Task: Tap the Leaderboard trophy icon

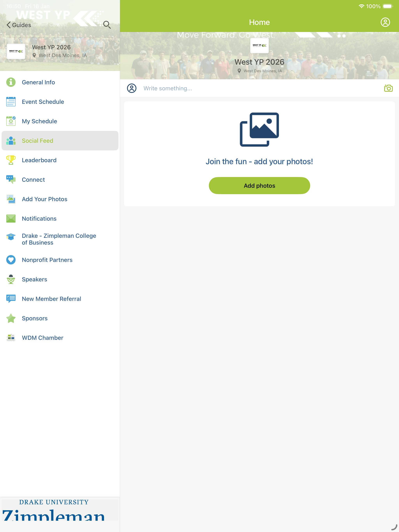Action: pyautogui.click(x=11, y=160)
